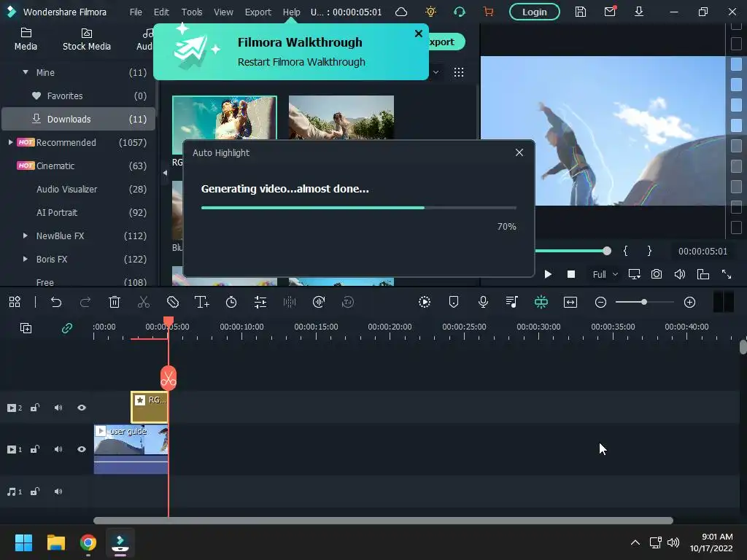Record voiceover with microphone icon

coord(483,302)
